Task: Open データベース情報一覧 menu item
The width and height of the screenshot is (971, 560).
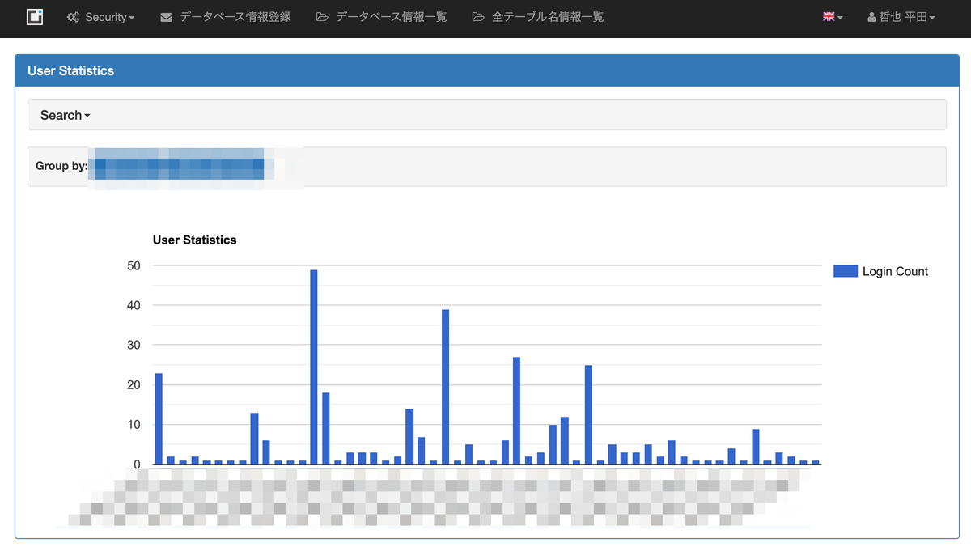Action: click(381, 17)
